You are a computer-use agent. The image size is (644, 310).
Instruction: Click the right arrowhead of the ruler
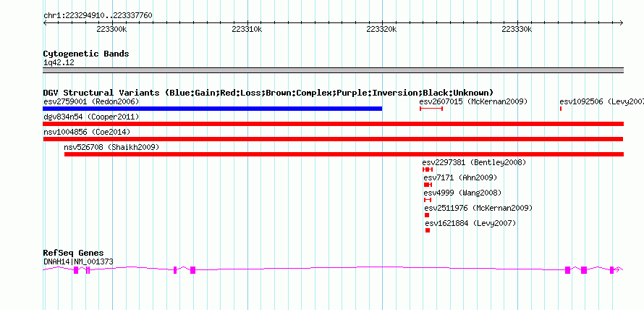(x=621, y=23)
